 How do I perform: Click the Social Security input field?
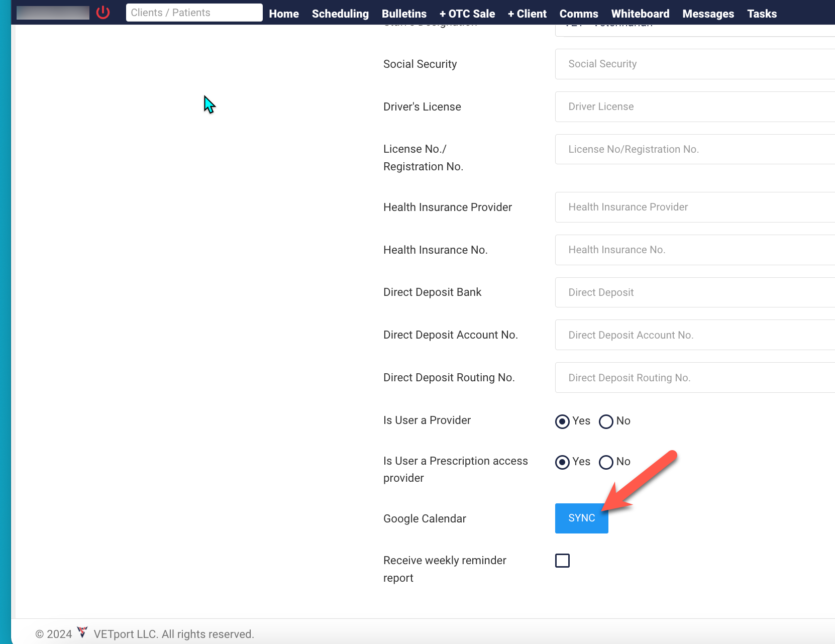point(694,64)
